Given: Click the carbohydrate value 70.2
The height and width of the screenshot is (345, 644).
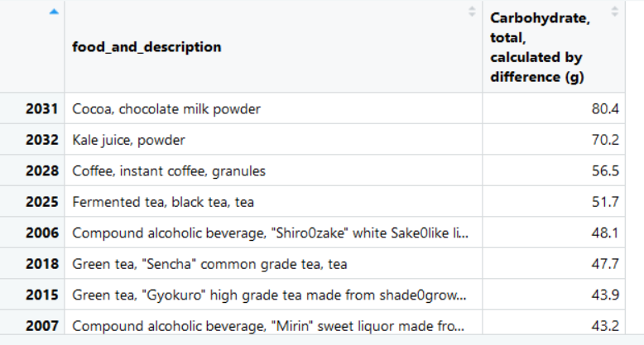Looking at the screenshot, I should pos(605,140).
